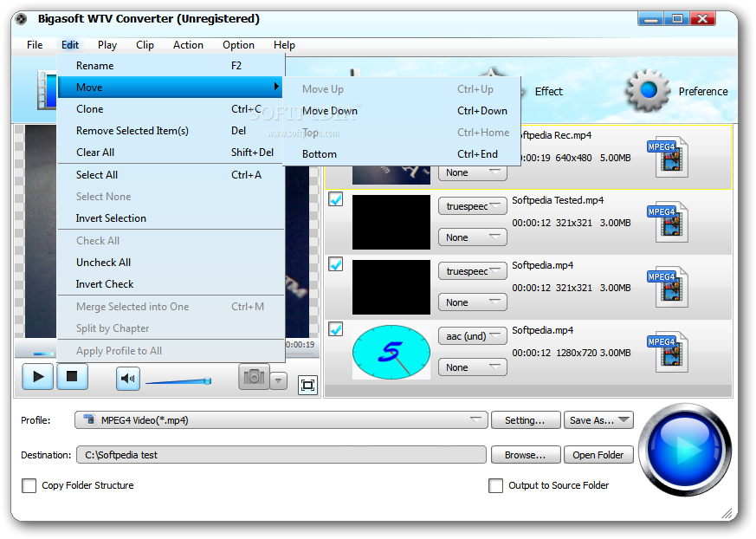
Task: Choose Select All menu entry
Action: pyautogui.click(x=171, y=175)
